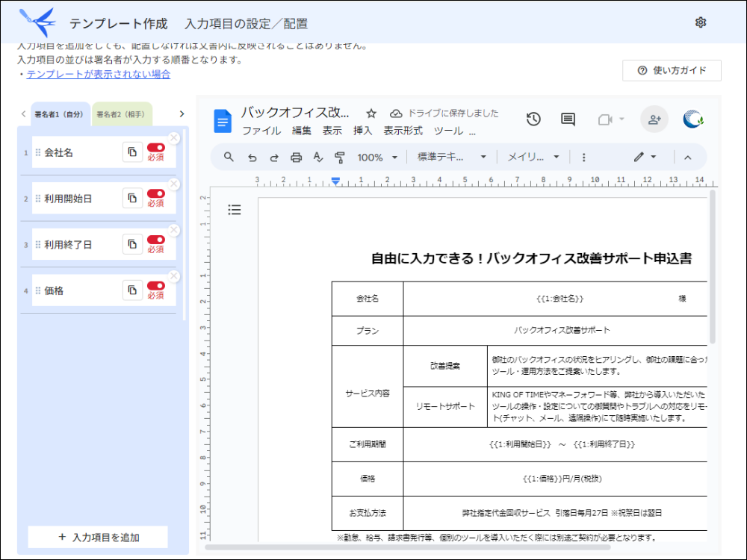The image size is (747, 560).
Task: Open 標準テキスト style dropdown
Action: 451,157
